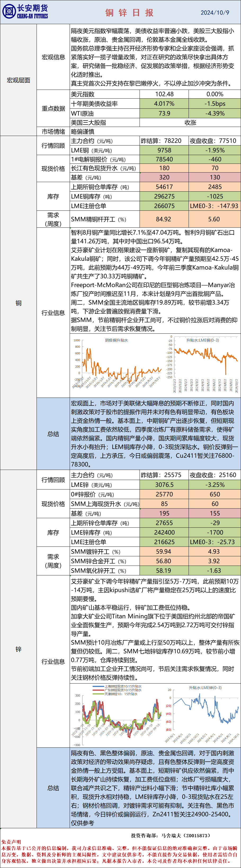The image size is (241, 868).
Task: Click the zinc 基差 value 195
Action: (x=164, y=513)
